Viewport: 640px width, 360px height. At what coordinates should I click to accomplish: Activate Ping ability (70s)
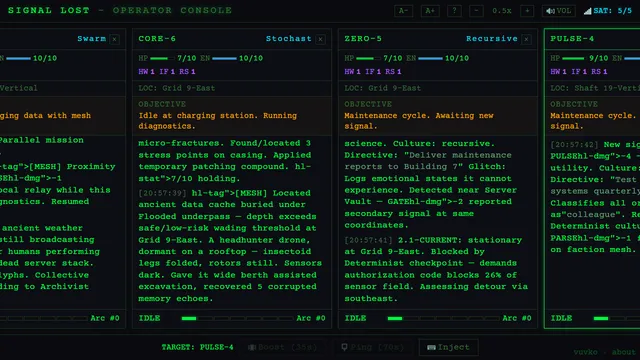[372, 347]
